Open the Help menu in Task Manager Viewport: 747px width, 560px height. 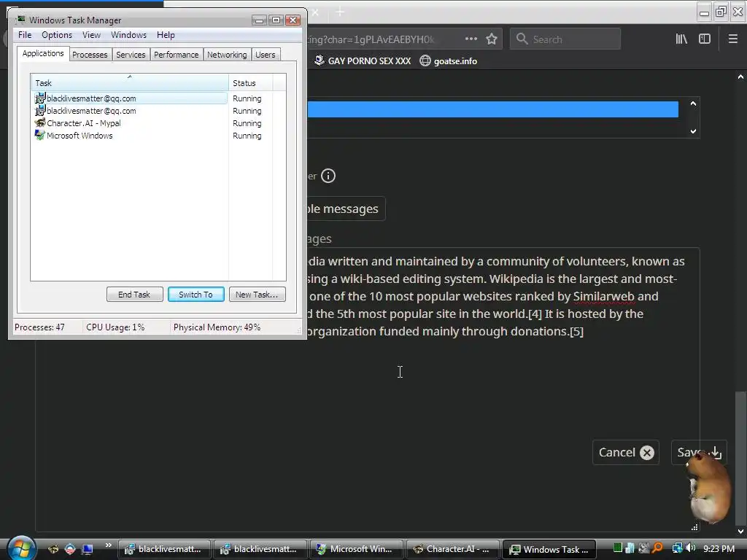[x=166, y=35]
